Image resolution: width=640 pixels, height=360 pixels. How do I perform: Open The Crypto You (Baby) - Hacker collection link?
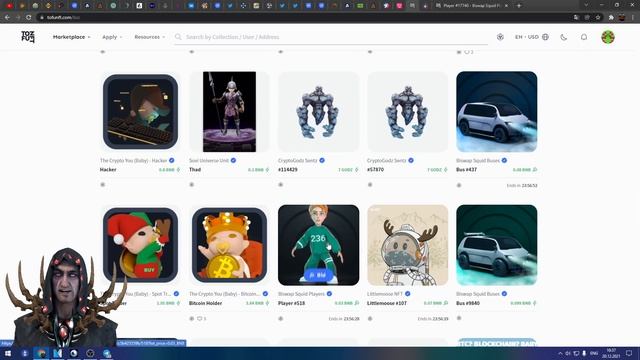pos(133,160)
